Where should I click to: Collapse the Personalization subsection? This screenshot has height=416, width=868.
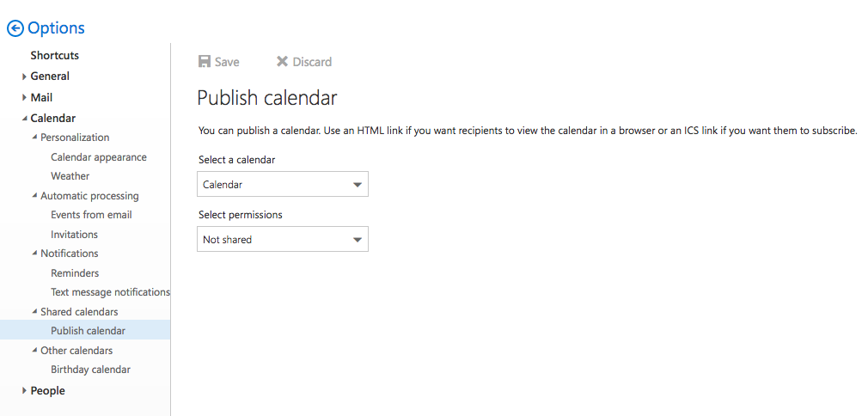coord(35,137)
